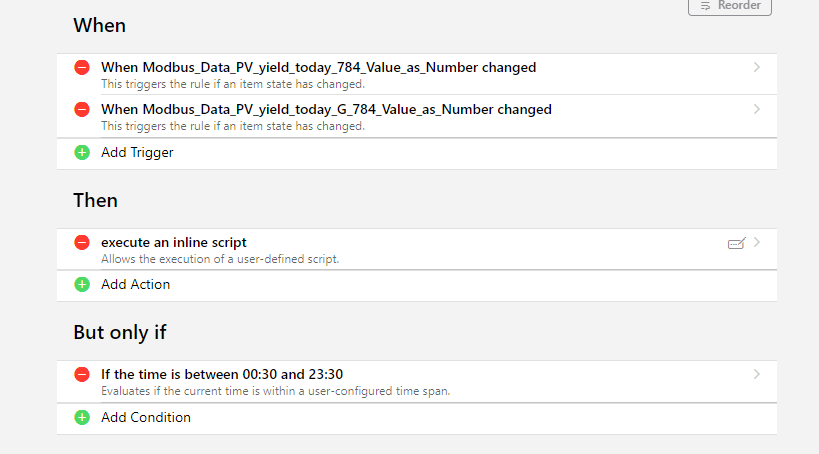Click green plus icon beside Add Condition
Screen dimensions: 819x454
pyautogui.click(x=82, y=417)
